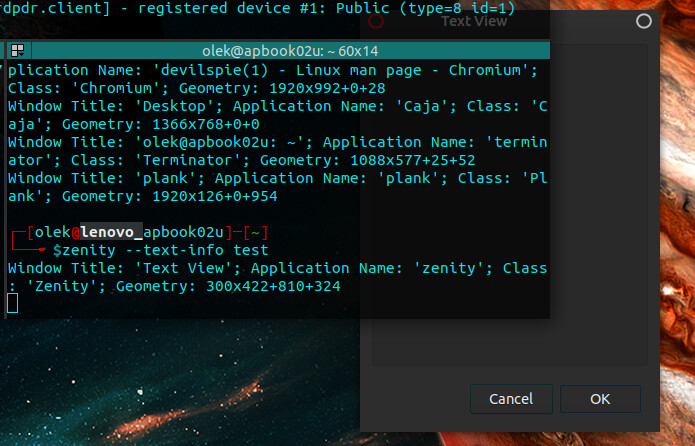Viewport: 695px width, 446px height.
Task: Focus terminal via 'olek@apbook02u: ~ 60x14' title bar
Action: (290, 50)
